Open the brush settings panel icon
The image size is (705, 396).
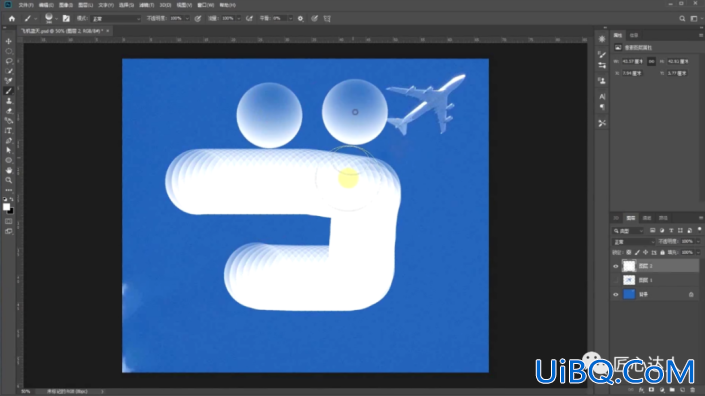[x=66, y=18]
